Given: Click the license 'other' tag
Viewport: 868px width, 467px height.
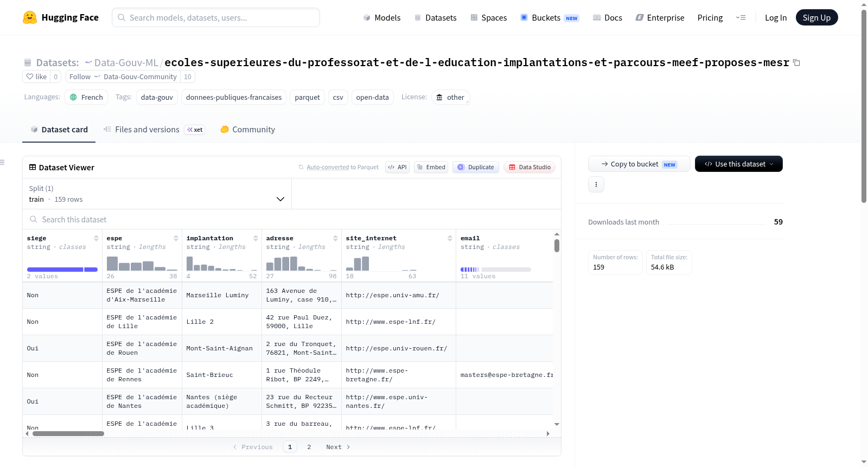Looking at the screenshot, I should click(x=451, y=97).
